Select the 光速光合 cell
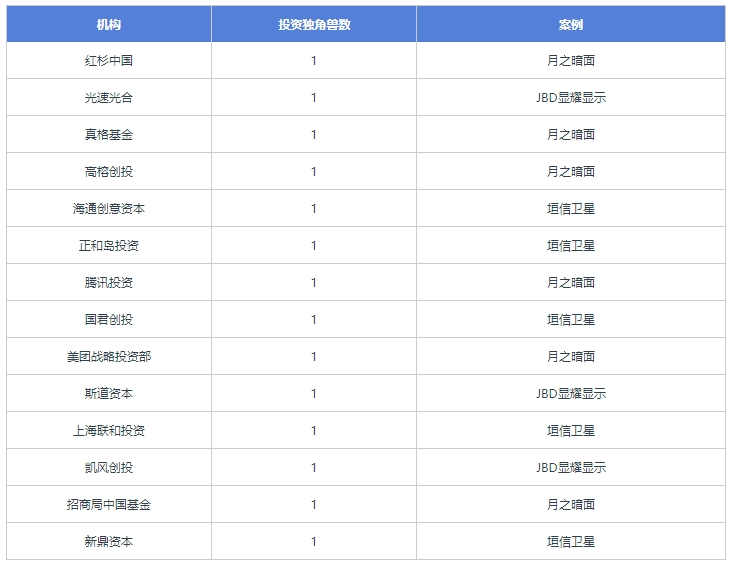 [109, 97]
